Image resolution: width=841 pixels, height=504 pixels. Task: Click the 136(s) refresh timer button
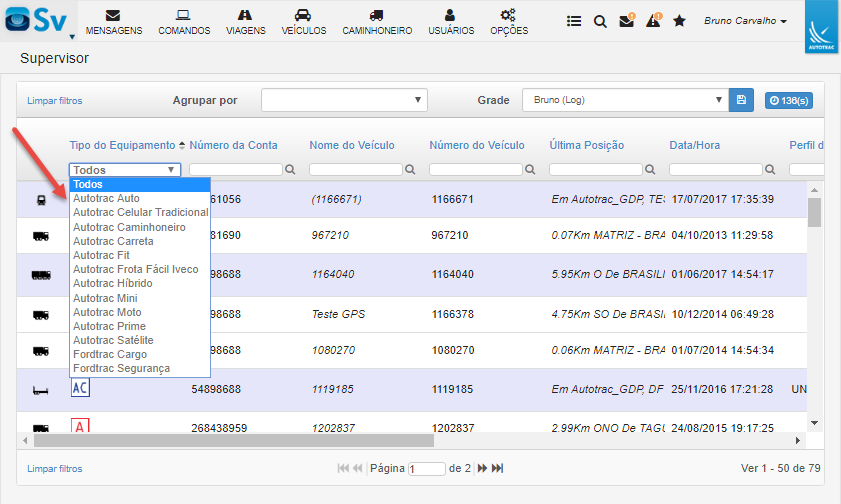point(788,100)
